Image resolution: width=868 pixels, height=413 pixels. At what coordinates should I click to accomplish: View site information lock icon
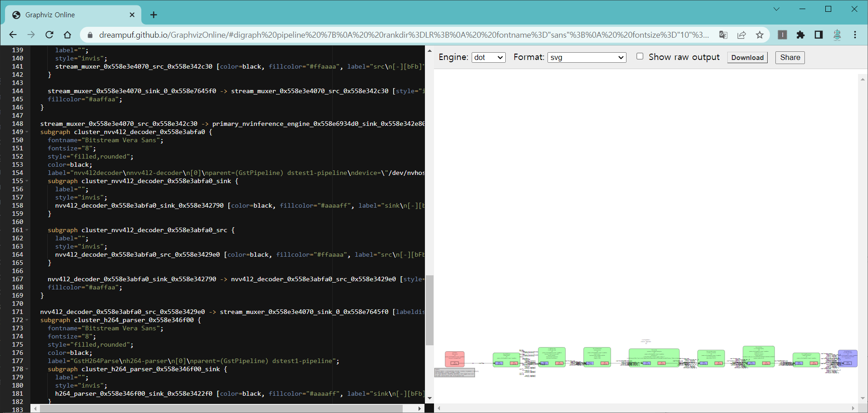click(90, 35)
